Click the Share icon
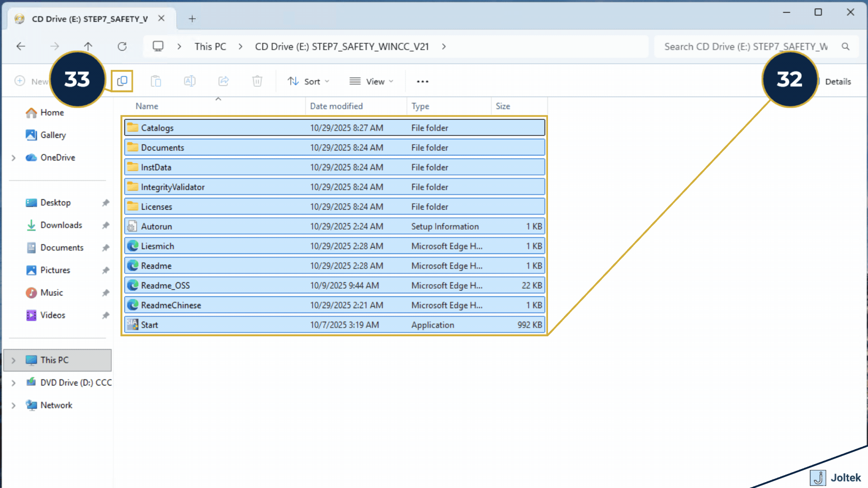This screenshot has width=868, height=488. [223, 81]
